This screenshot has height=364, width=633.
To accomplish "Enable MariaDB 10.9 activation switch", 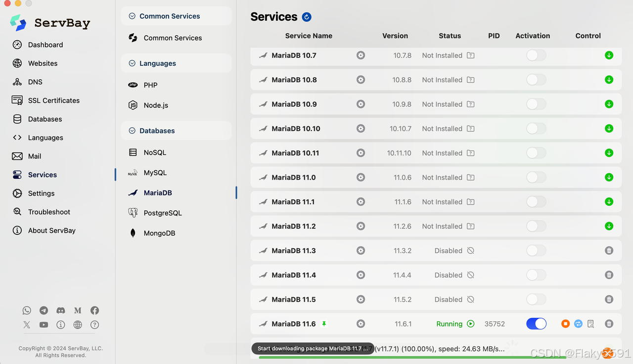I will click(x=536, y=104).
